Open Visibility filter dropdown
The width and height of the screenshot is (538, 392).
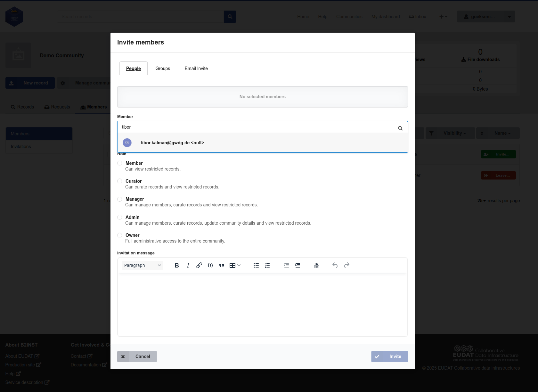click(450, 133)
